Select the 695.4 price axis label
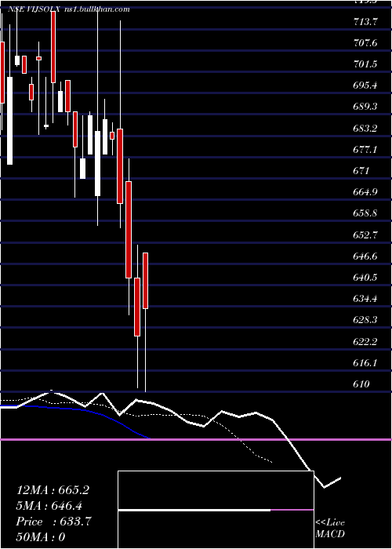392x549 pixels. pos(365,85)
